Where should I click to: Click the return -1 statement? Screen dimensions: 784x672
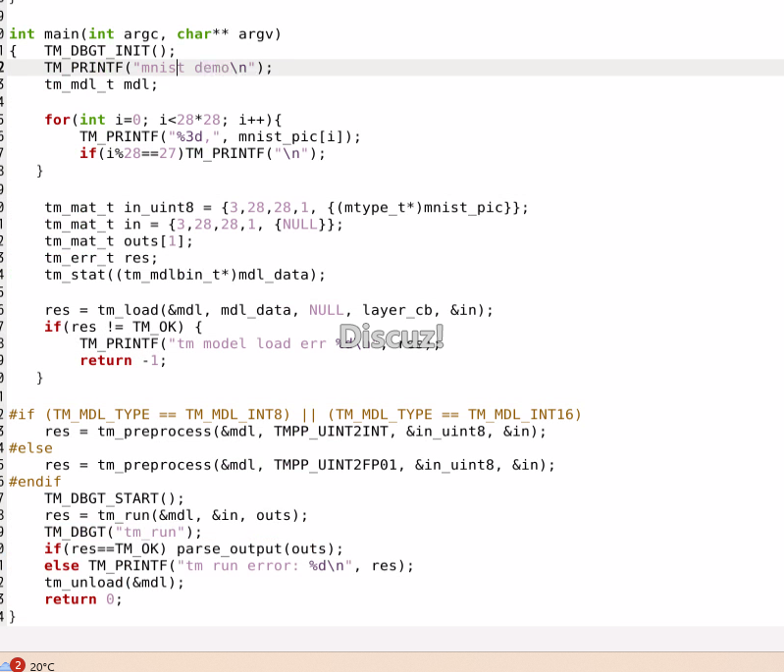(123, 360)
